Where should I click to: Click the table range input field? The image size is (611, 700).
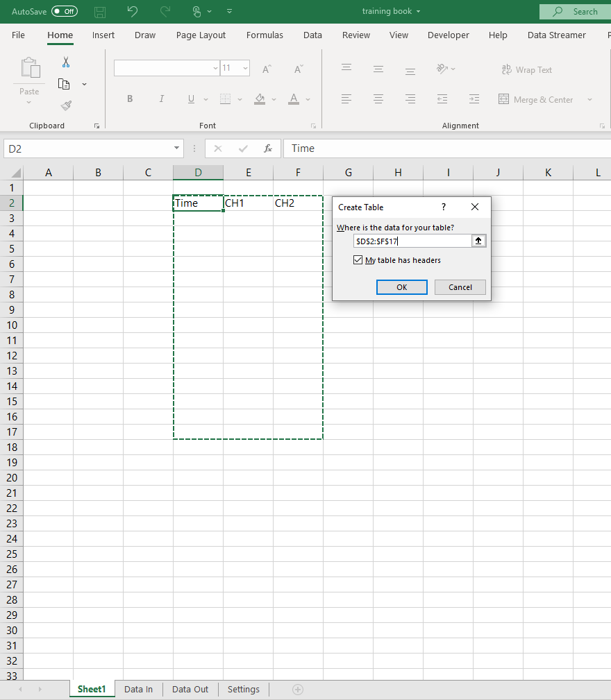tap(412, 241)
